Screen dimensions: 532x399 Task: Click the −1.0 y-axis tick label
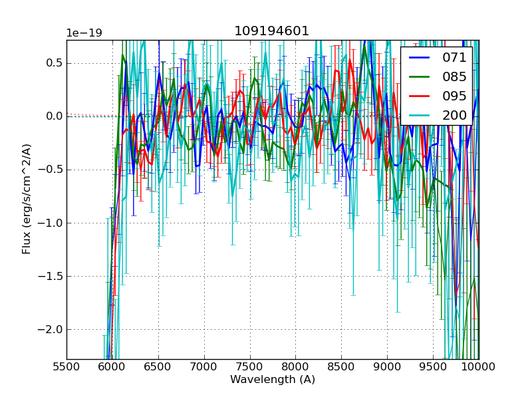tap(51, 223)
